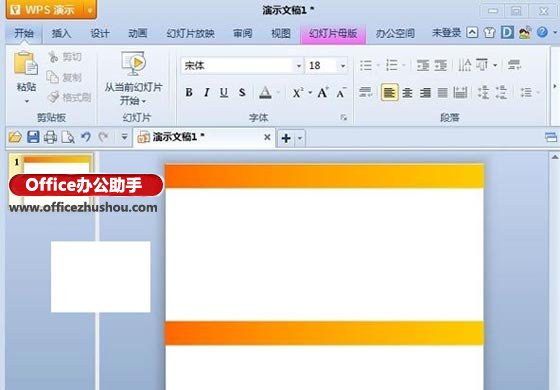Click the blue D icon near the help button

tap(507, 33)
